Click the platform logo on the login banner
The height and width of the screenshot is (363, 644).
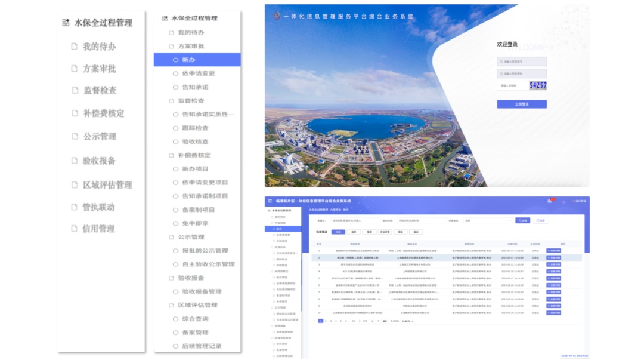[x=277, y=16]
